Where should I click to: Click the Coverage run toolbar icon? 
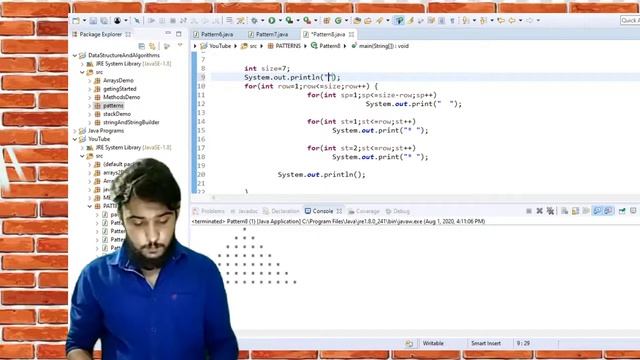289,20
